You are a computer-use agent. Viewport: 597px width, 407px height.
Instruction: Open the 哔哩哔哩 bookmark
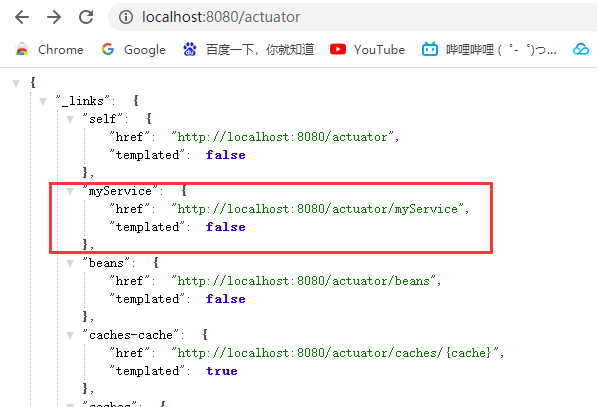[489, 49]
